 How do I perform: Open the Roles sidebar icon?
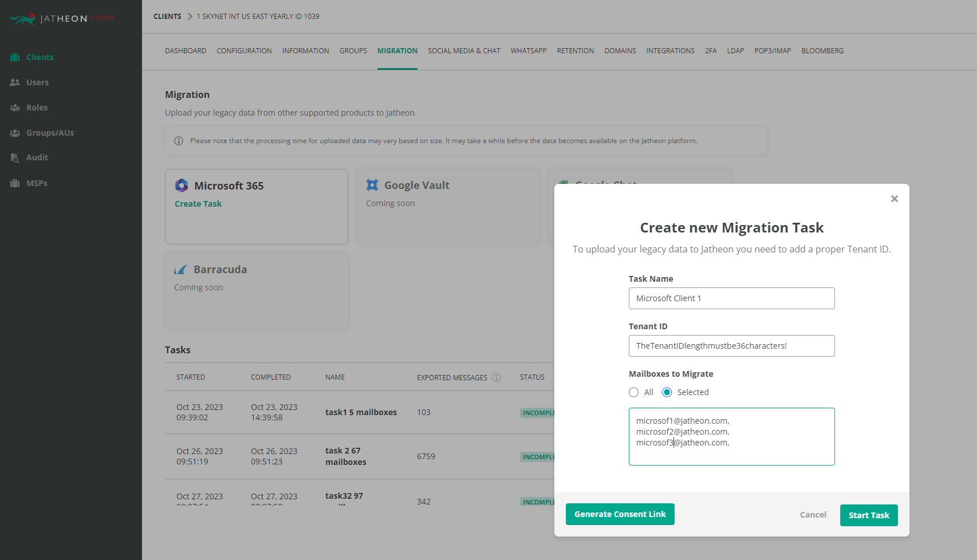tap(15, 108)
